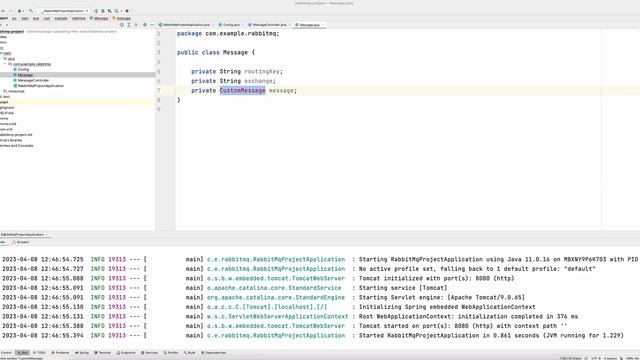
Task: Click the select opened file target icon
Action: tap(121, 25)
